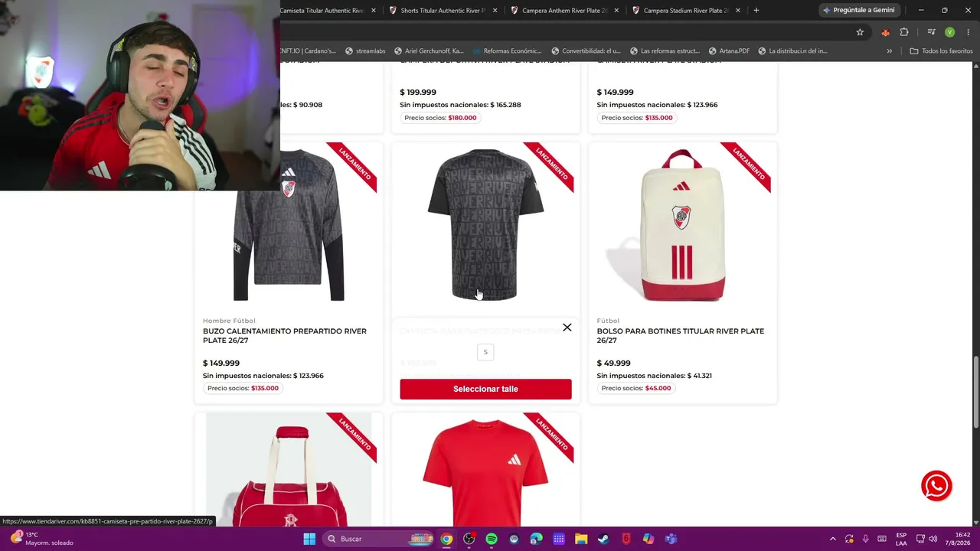Open the Reformas Económic... bookmark

click(x=508, y=51)
